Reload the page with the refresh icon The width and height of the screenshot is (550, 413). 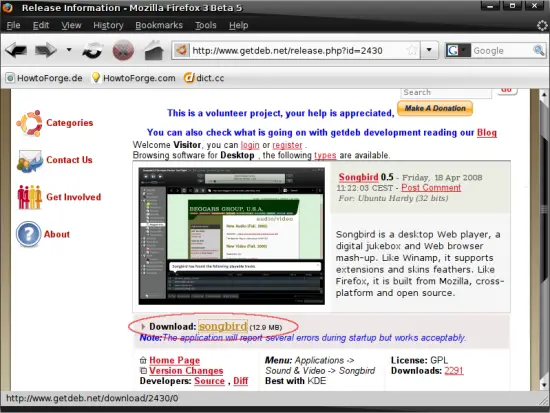pyautogui.click(x=93, y=51)
